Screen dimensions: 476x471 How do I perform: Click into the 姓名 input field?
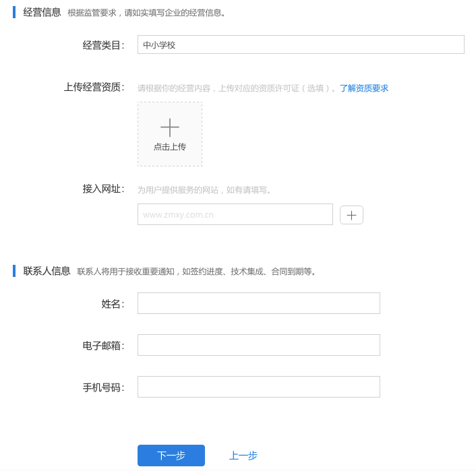259,303
